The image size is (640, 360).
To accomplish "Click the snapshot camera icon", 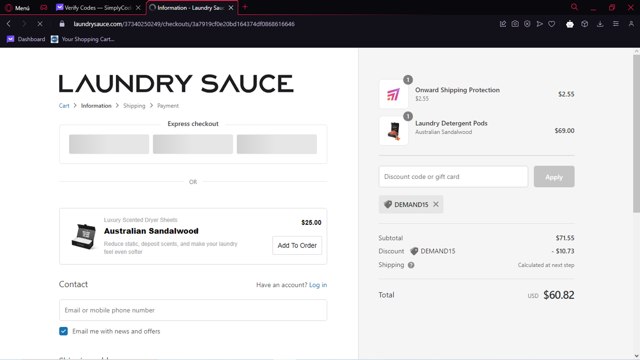I will [515, 24].
